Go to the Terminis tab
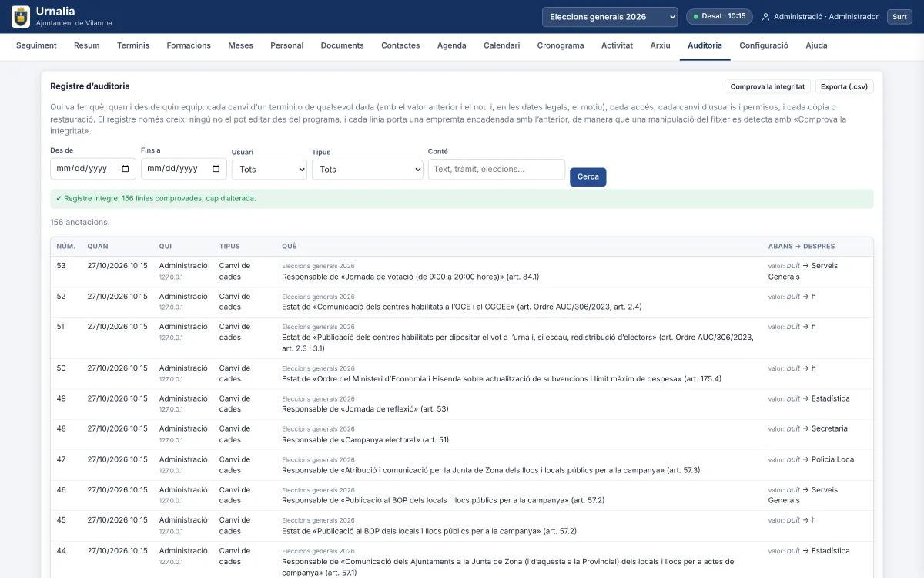924x578 pixels. coord(133,45)
